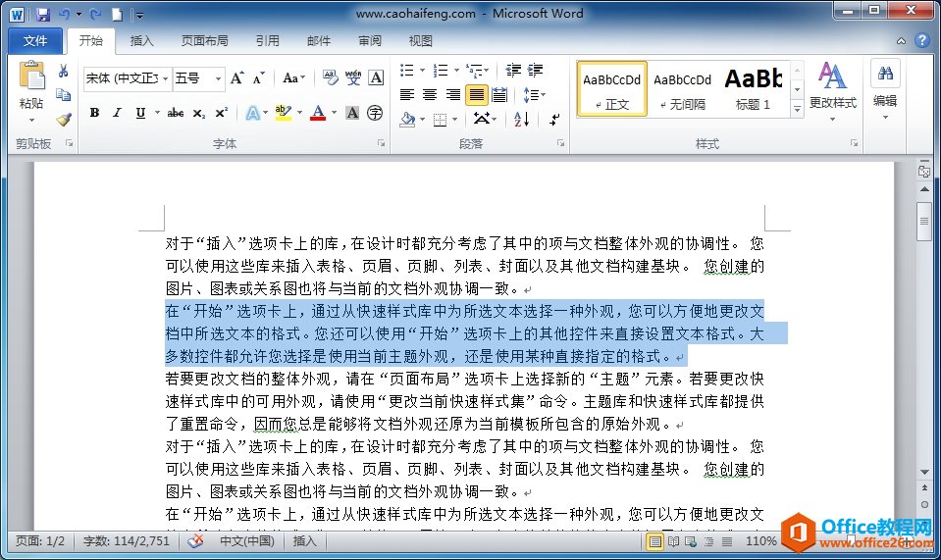Click Show/Hide paragraph marks icon
941x560 pixels.
[x=554, y=120]
